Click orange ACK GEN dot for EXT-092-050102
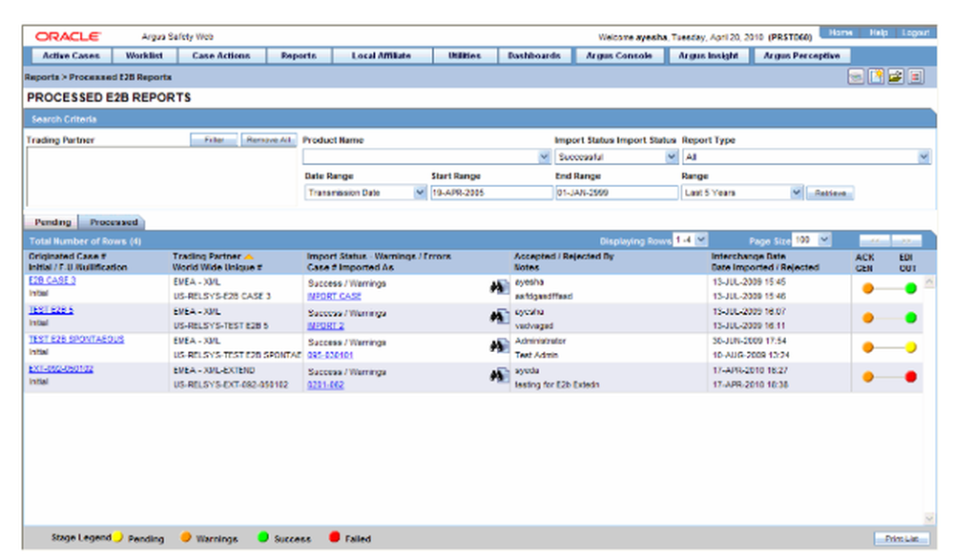Image resolution: width=954 pixels, height=560 pixels. (868, 377)
